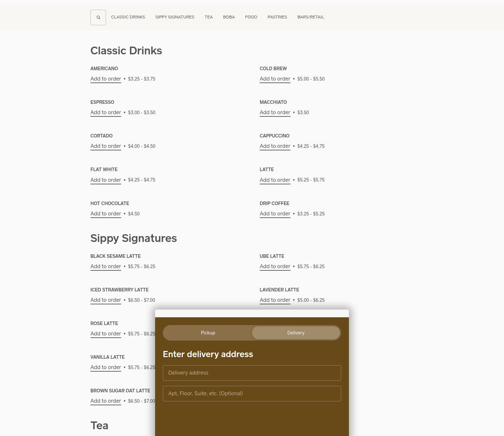This screenshot has height=436, width=504.
Task: Add Macchiato to order
Action: [275, 113]
